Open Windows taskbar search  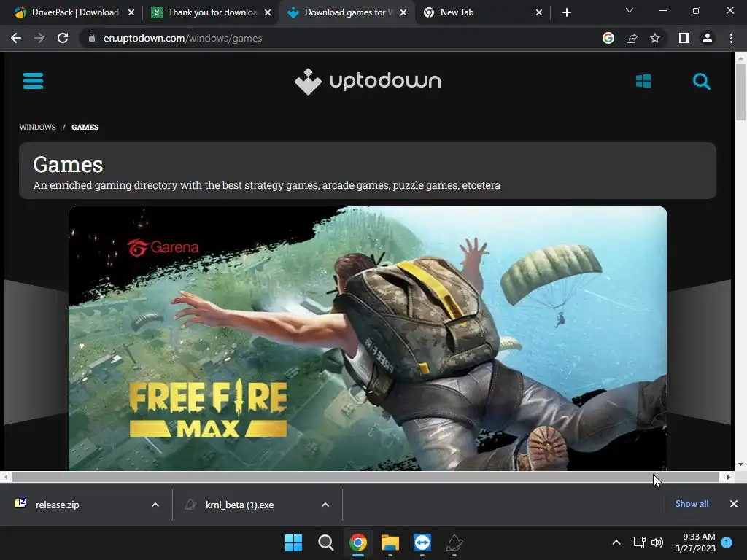pyautogui.click(x=326, y=542)
